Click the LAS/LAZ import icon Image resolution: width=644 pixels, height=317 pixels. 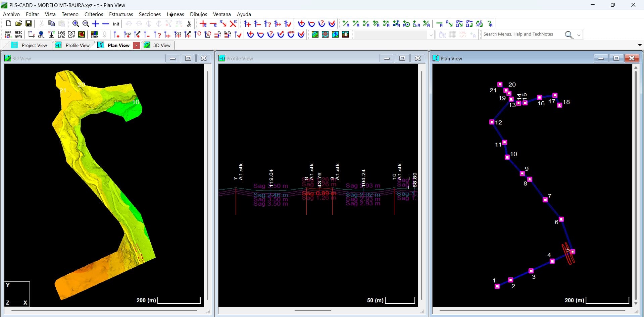click(61, 35)
